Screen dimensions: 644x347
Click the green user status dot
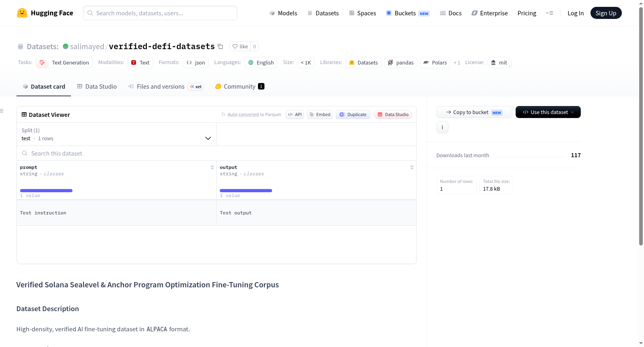click(x=66, y=46)
